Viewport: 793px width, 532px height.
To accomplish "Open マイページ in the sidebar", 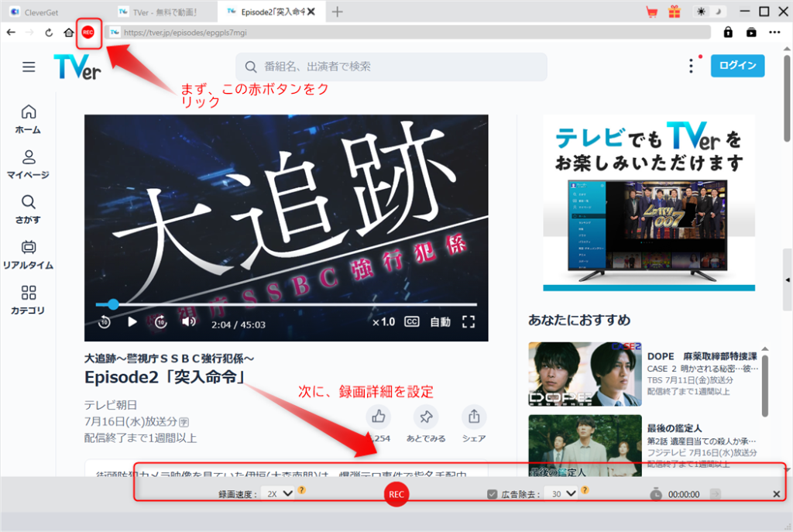I will click(29, 164).
